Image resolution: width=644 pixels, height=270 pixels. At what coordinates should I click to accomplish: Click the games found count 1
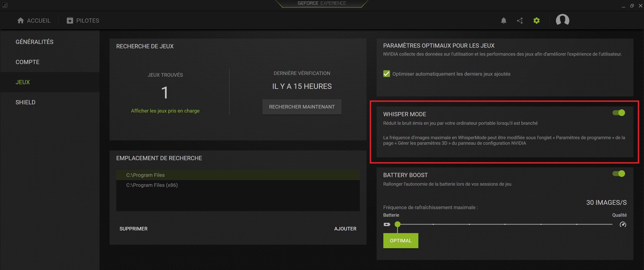[x=165, y=93]
